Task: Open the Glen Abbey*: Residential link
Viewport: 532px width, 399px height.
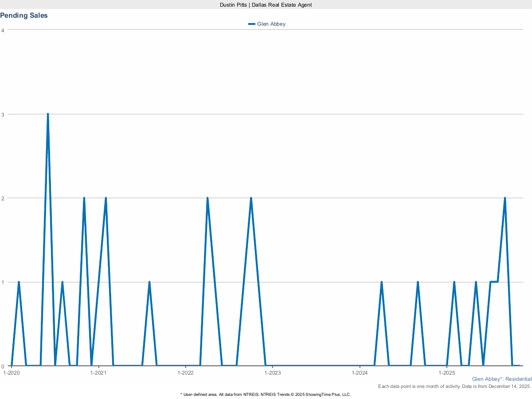Action: pos(501,379)
